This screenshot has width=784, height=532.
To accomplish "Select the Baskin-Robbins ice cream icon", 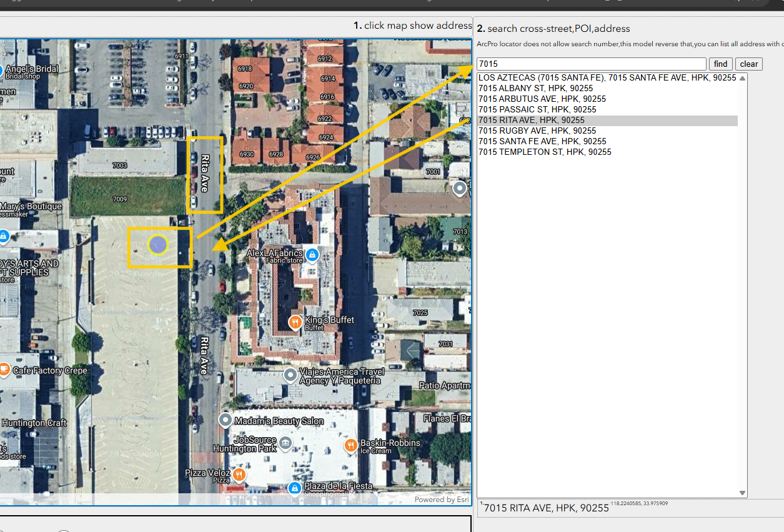I will coord(350,446).
